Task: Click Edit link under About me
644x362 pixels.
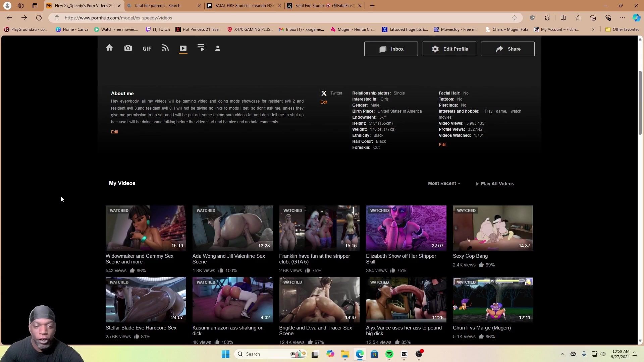Action: pyautogui.click(x=114, y=132)
